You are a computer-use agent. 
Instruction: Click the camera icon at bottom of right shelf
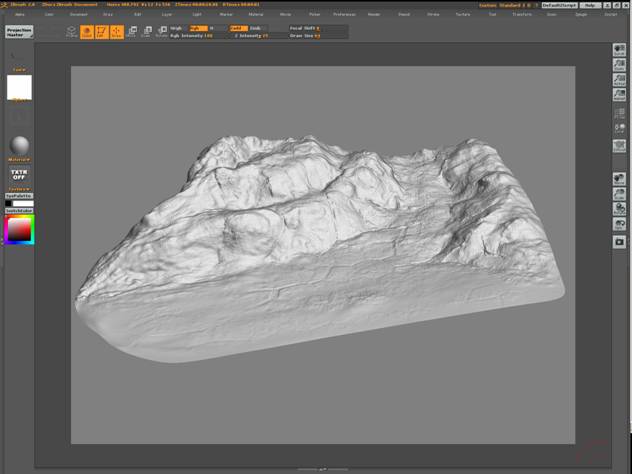click(x=620, y=242)
